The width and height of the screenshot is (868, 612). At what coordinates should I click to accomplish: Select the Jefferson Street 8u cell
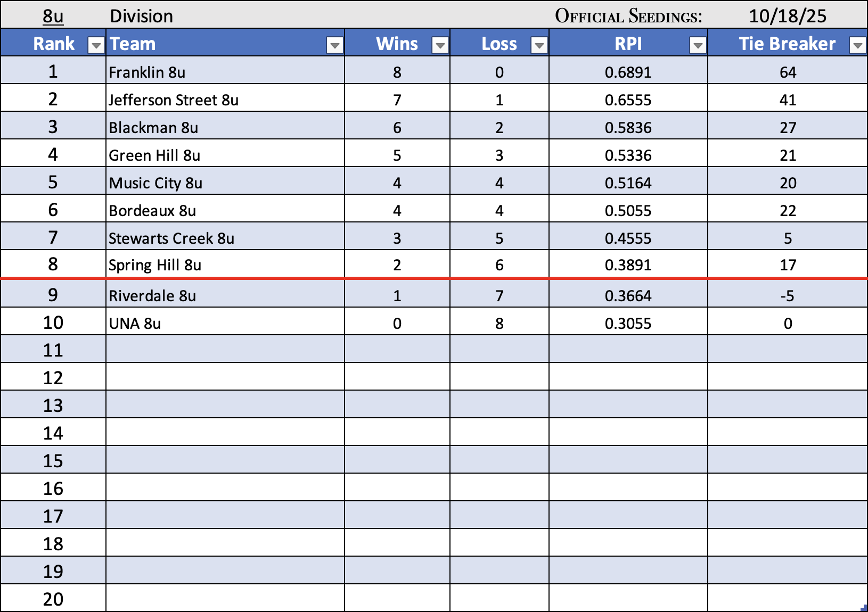coord(174,100)
